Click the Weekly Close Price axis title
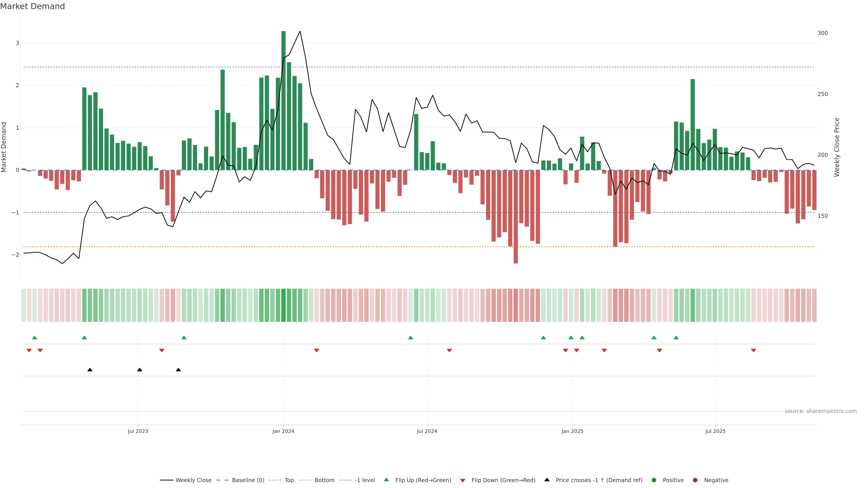The height and width of the screenshot is (488, 868). pos(837,147)
